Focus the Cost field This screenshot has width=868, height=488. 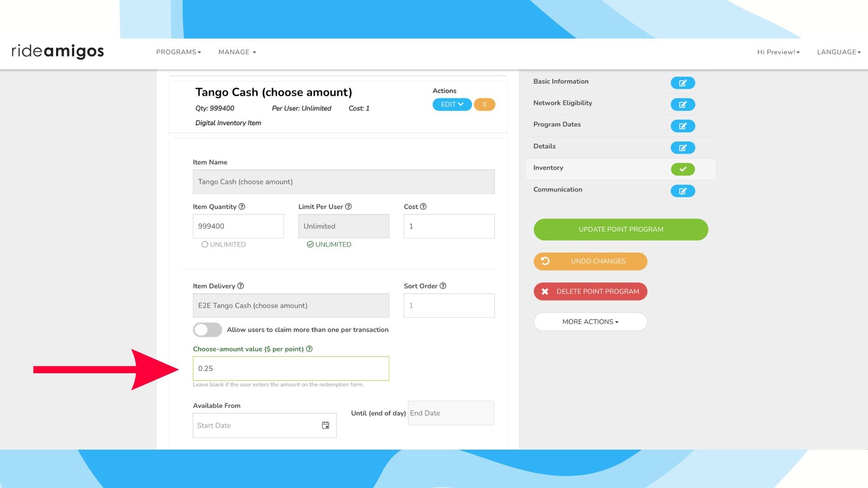tap(449, 226)
